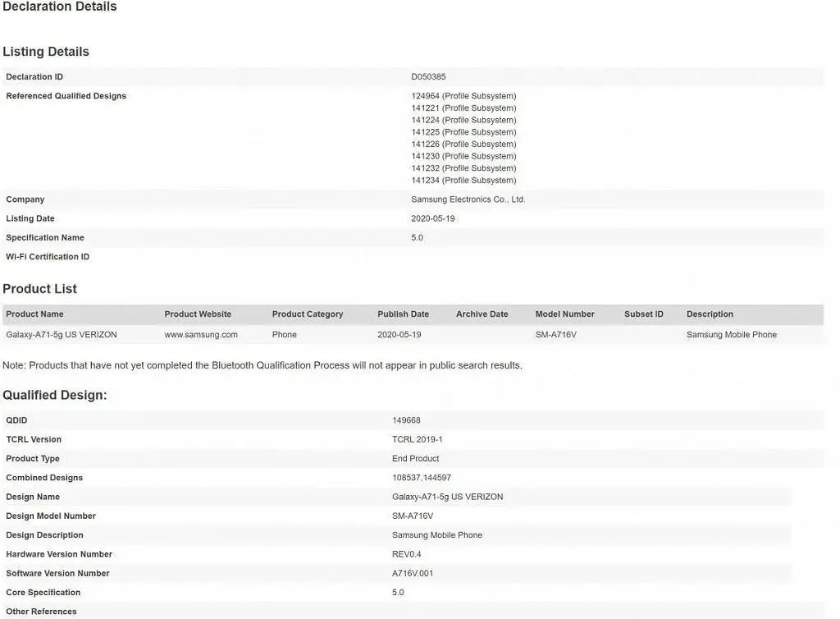Click the Publish Date cell 2020-05-19

click(x=399, y=334)
